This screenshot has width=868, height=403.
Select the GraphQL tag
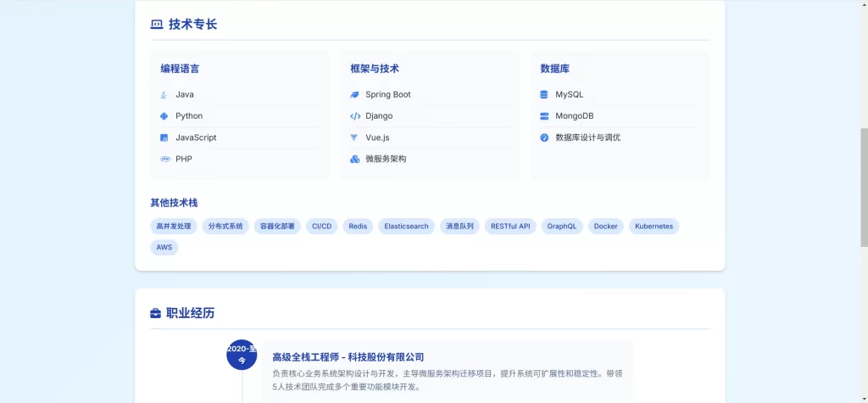[x=562, y=227]
